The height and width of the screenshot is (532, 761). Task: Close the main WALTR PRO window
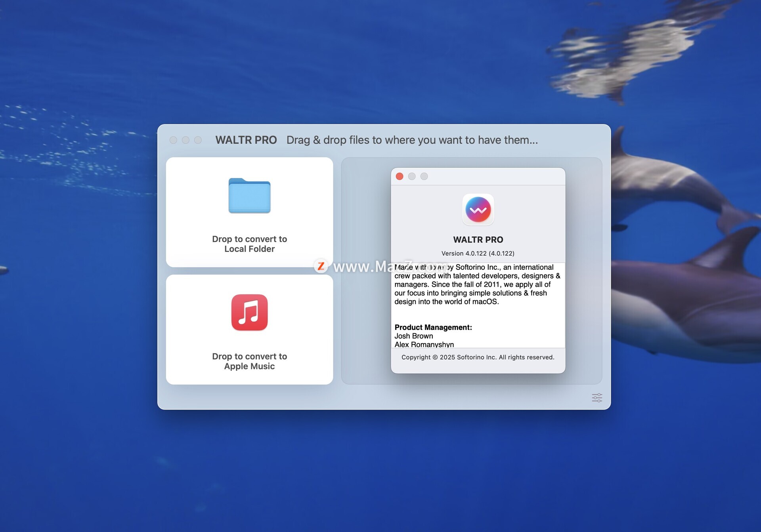coord(173,140)
